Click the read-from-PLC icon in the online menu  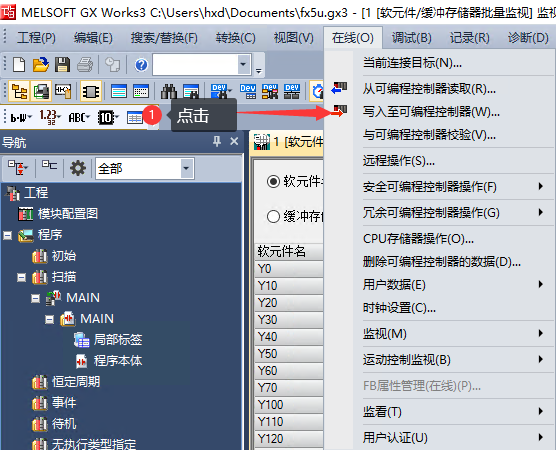(x=339, y=88)
